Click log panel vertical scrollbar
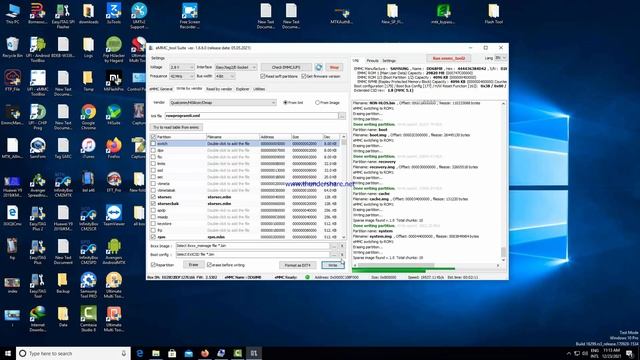Image resolution: width=640 pixels, height=360 pixels. [x=503, y=182]
